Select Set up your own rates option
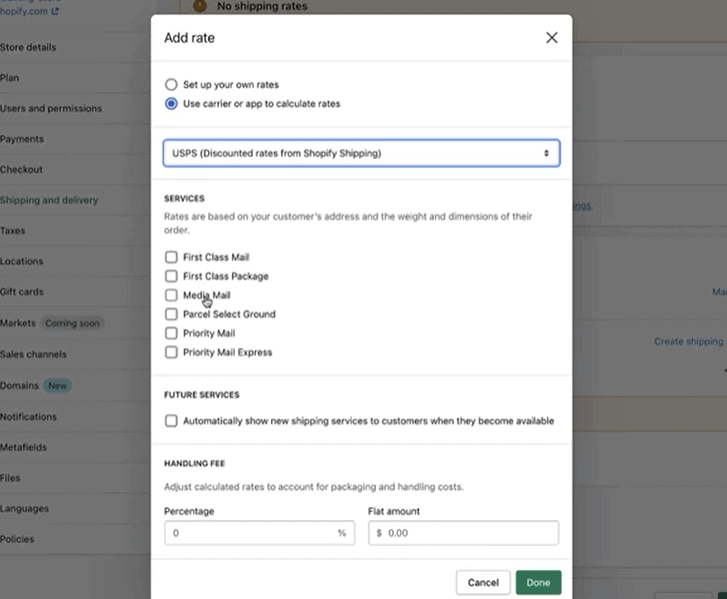The image size is (727, 599). pos(171,84)
